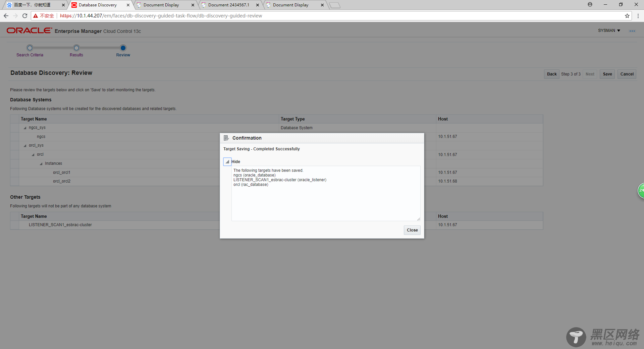Viewport: 644px width, 349px height.
Task: Click inside the saved targets text area
Action: [x=326, y=193]
